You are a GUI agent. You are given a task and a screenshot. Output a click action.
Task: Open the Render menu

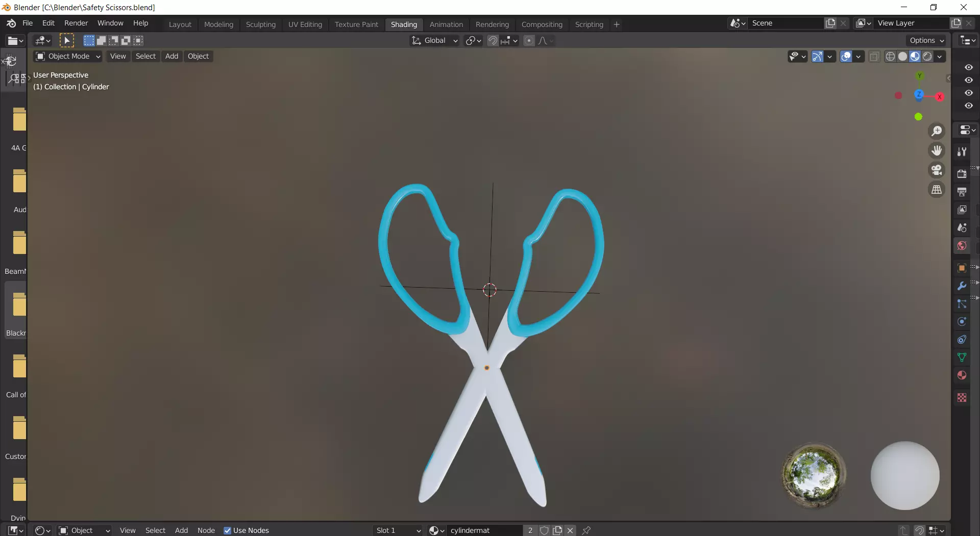[x=76, y=23]
